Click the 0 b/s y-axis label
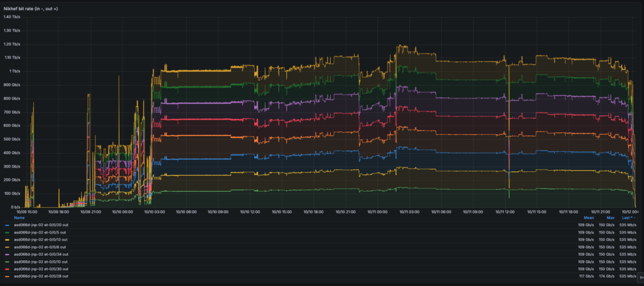The width and height of the screenshot is (644, 286). coord(15,207)
